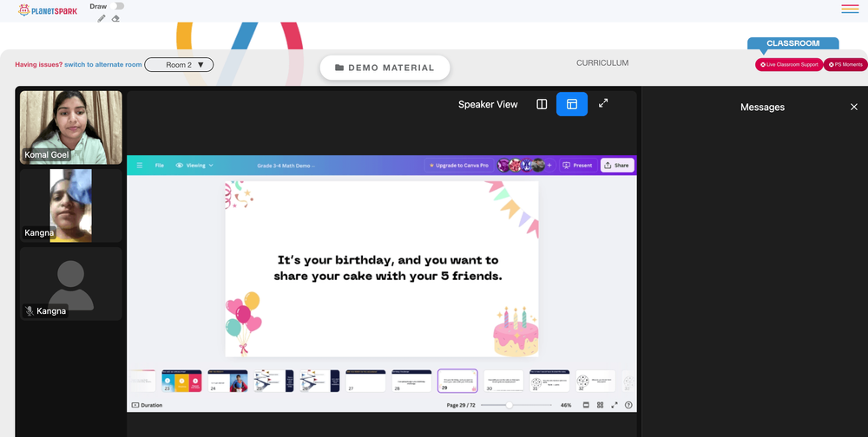Select the current slide thumbnail 29
868x437 pixels.
[457, 382]
